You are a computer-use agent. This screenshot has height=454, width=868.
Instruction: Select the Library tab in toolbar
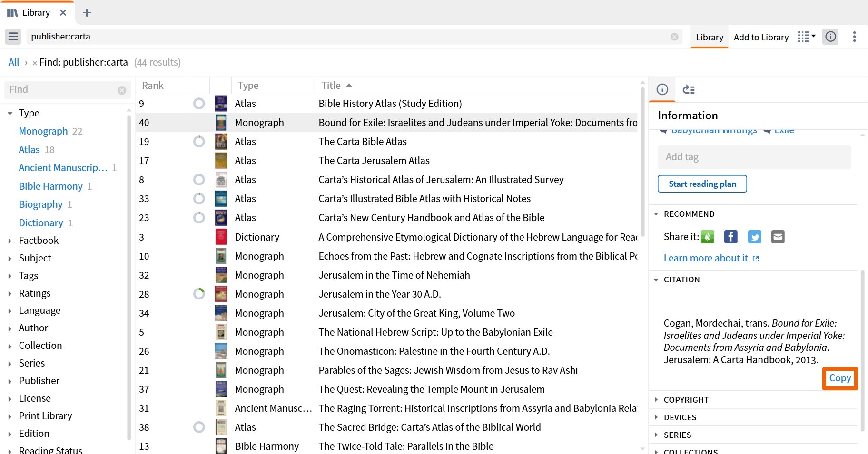(709, 37)
